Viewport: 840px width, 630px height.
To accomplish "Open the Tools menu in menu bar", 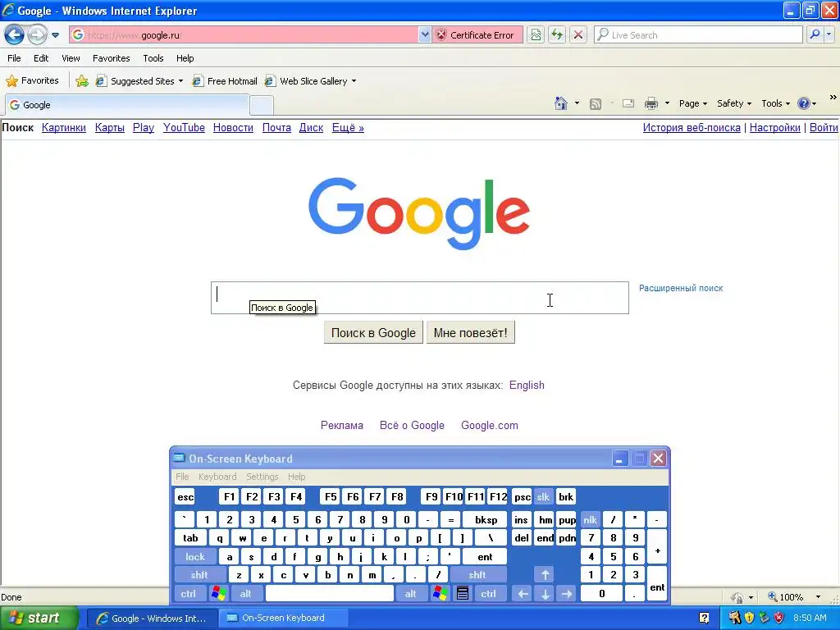I will pyautogui.click(x=153, y=58).
